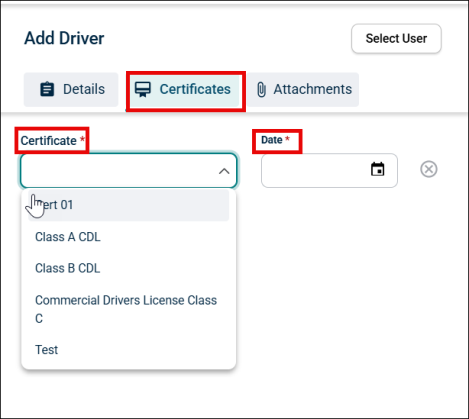Choose Cert 01 from the list
The image size is (469, 419).
pos(128,205)
